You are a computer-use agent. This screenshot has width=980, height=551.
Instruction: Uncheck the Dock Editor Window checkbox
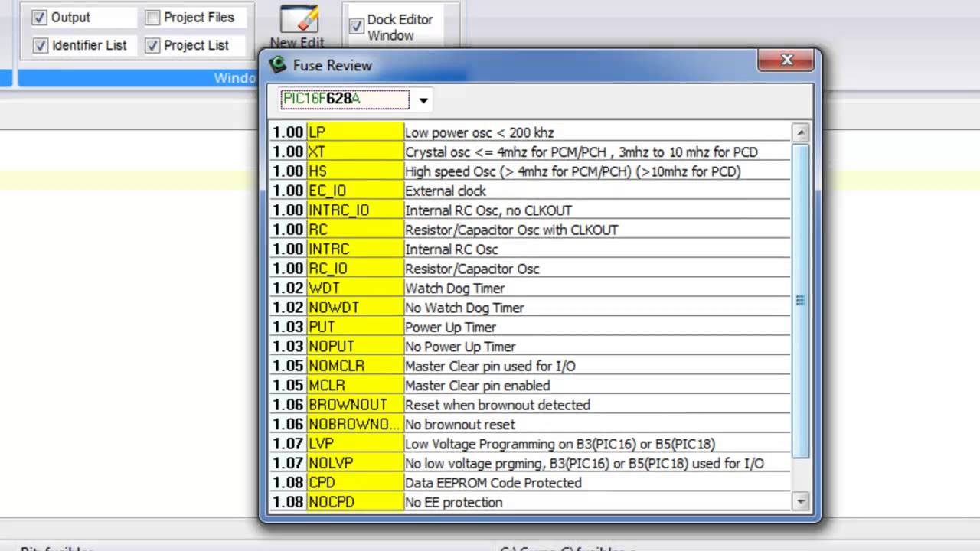pos(356,26)
